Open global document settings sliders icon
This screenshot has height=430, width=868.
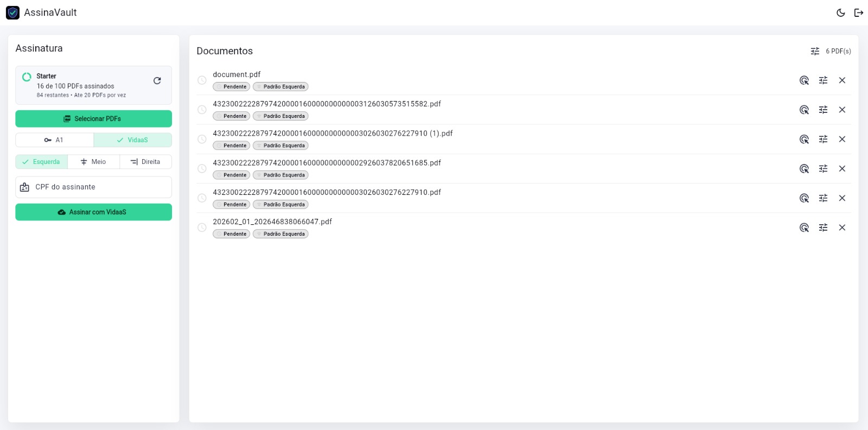(815, 51)
